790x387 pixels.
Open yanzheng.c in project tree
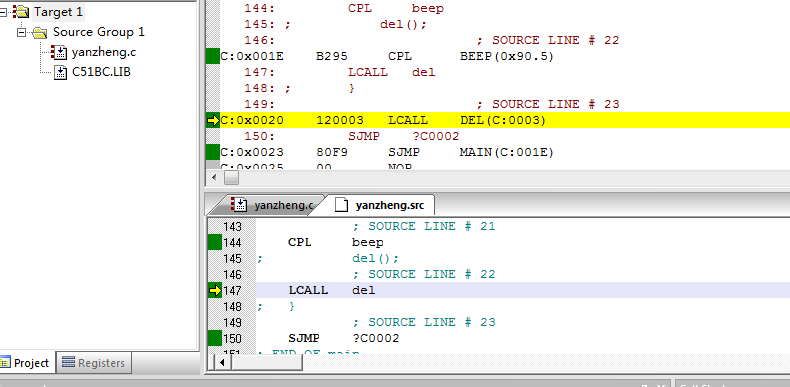click(104, 52)
